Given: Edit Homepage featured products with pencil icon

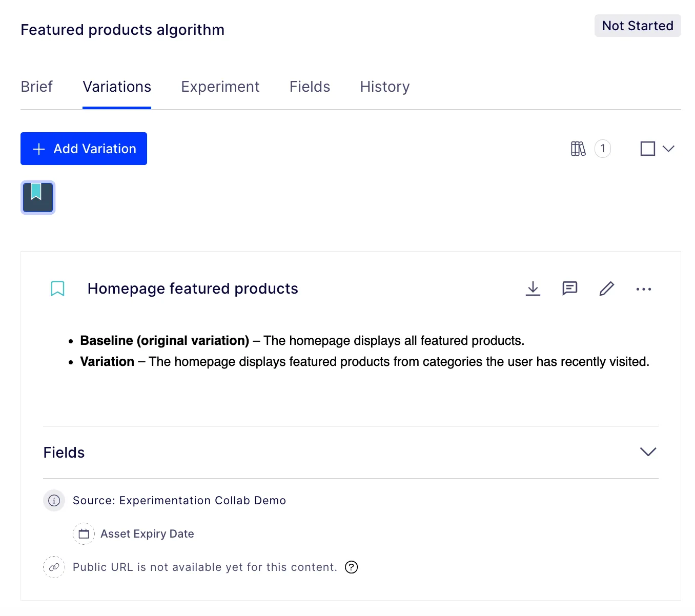Looking at the screenshot, I should [607, 289].
